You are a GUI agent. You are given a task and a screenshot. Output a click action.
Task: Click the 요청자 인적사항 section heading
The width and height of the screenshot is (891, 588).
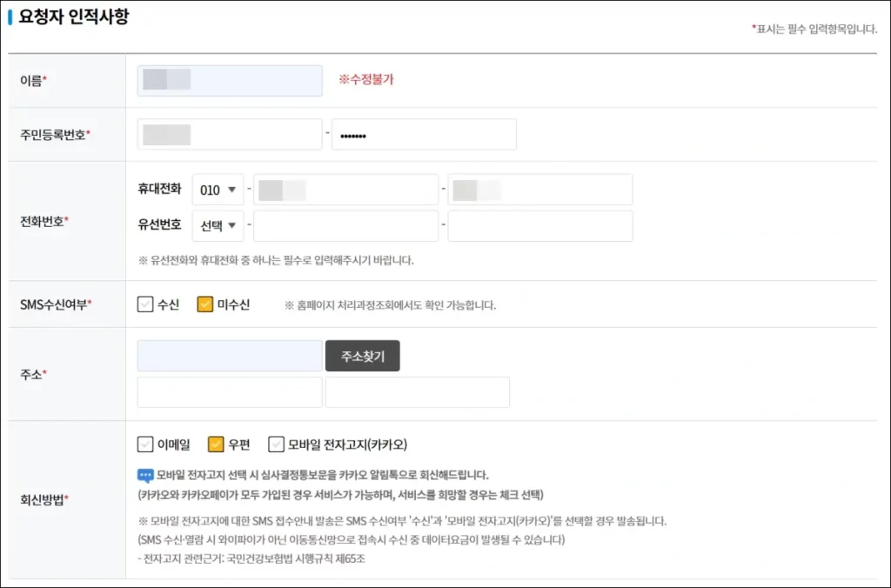point(74,17)
